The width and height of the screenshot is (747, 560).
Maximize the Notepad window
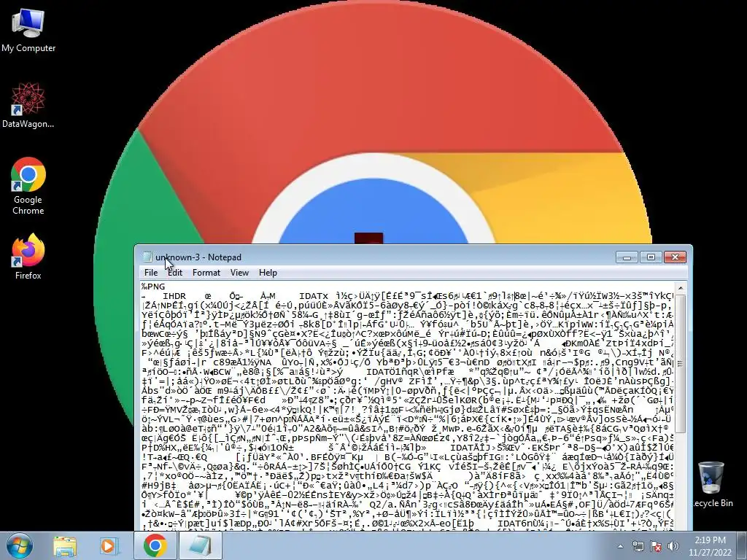[x=651, y=257]
